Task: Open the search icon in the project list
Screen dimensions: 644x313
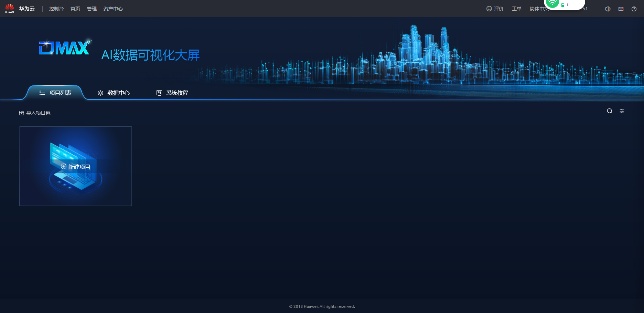Action: coord(609,111)
